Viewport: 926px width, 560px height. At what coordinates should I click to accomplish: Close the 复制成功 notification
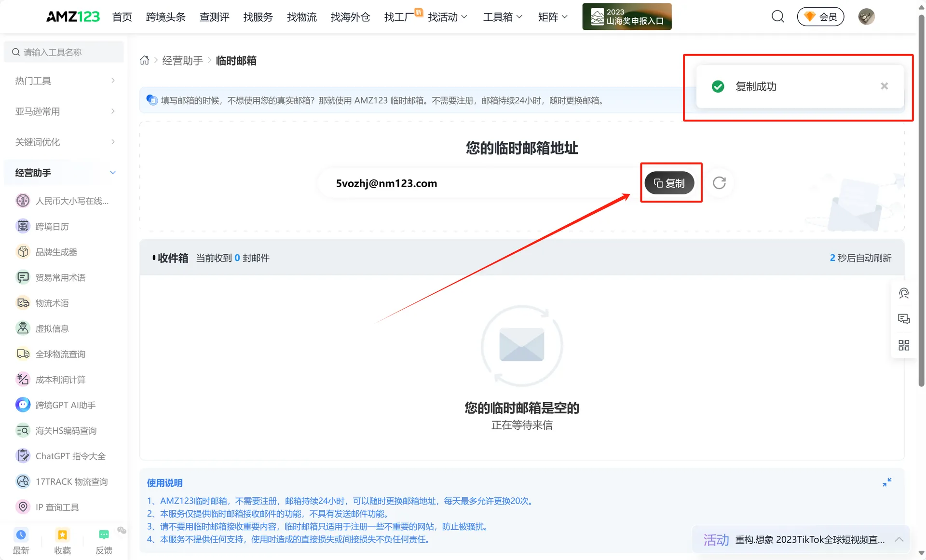(x=884, y=86)
